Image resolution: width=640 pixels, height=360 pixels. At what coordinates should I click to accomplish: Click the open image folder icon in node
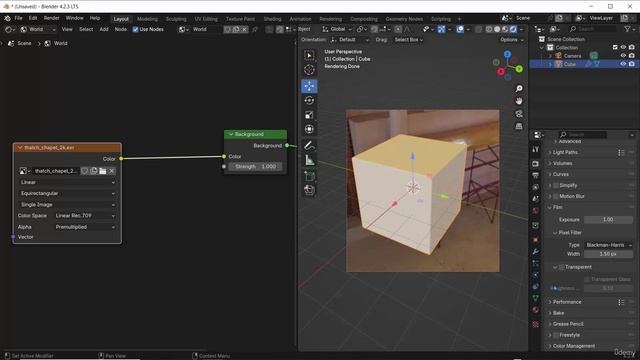tap(102, 171)
